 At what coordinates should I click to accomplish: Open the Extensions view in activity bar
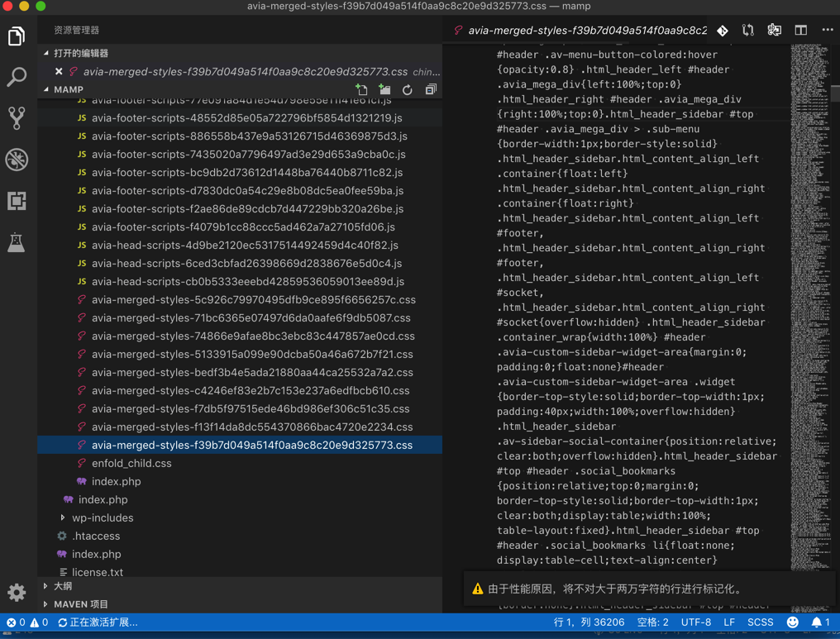click(x=17, y=201)
